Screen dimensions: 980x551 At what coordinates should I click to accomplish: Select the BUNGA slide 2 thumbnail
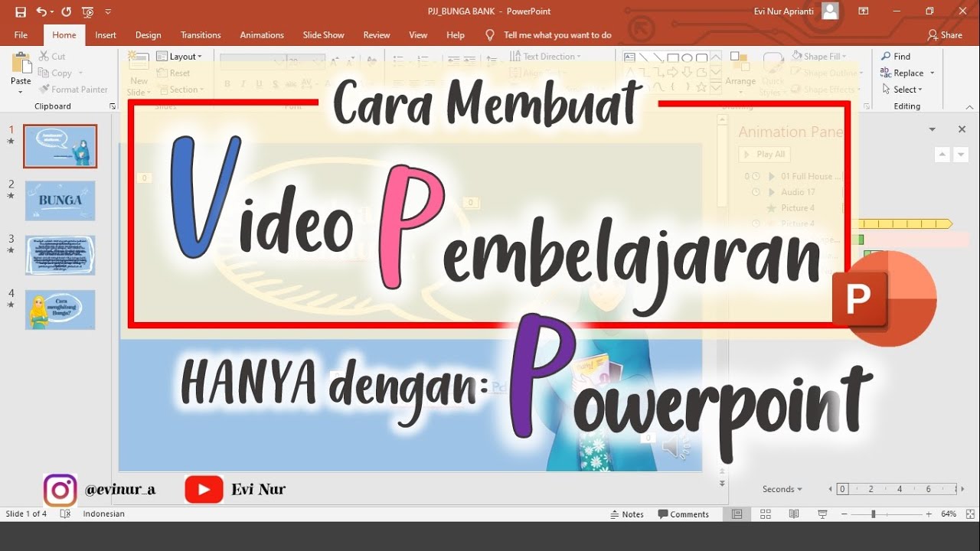coord(60,201)
